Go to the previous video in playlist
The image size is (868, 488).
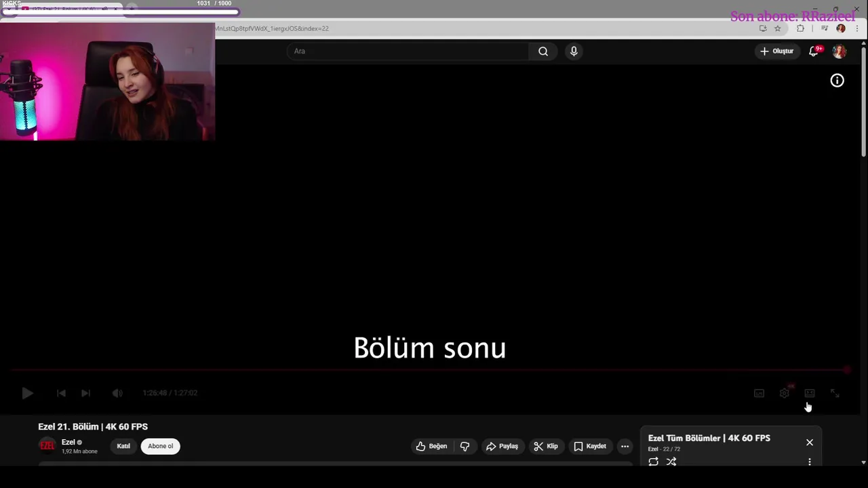tap(61, 393)
